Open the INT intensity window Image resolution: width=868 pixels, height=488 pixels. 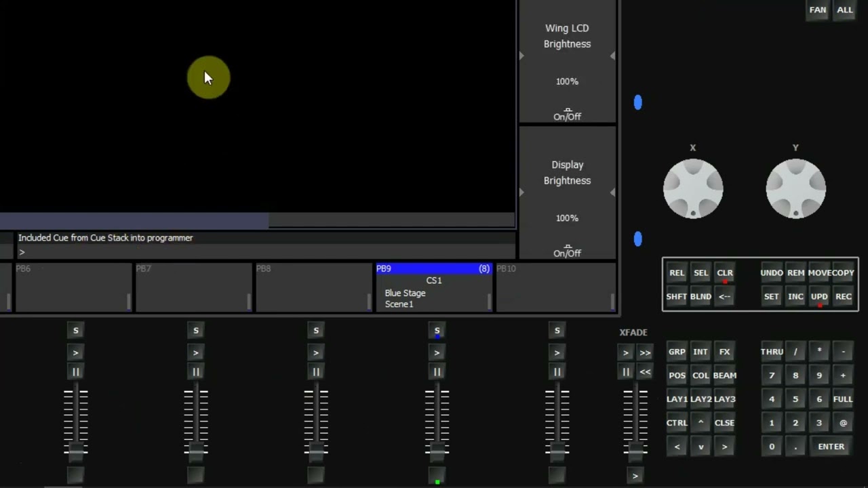701,352
